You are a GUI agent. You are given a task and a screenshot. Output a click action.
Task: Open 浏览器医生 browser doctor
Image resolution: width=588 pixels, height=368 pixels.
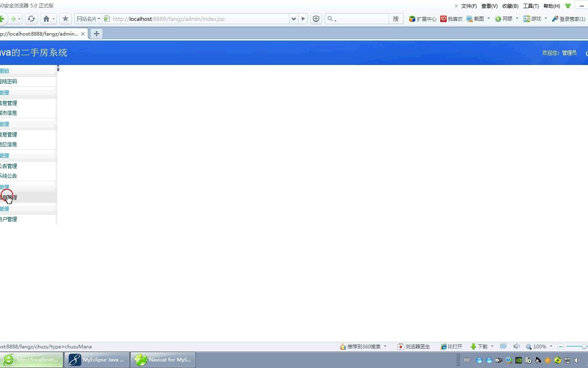tap(414, 347)
